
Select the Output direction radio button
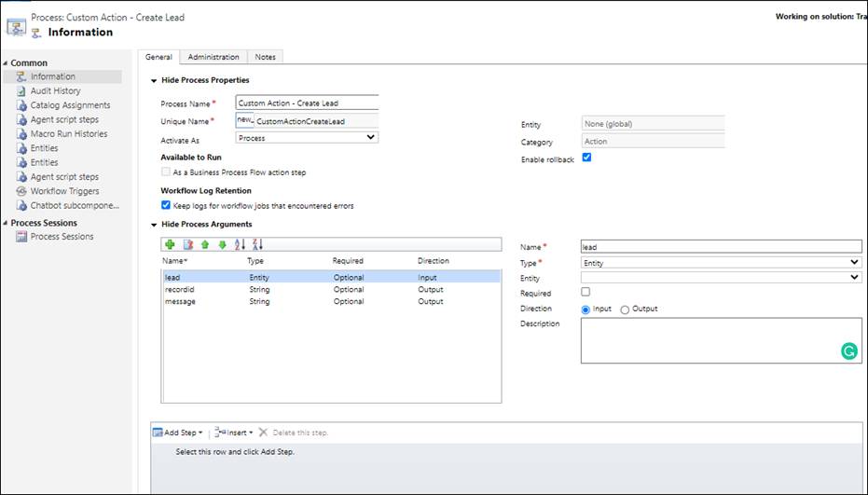tap(625, 309)
